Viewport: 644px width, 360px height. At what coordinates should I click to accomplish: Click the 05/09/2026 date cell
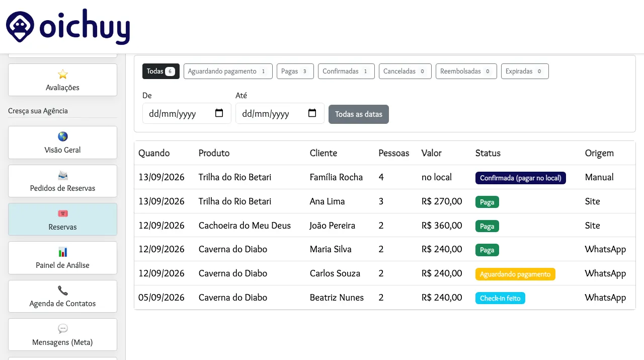pyautogui.click(x=162, y=298)
